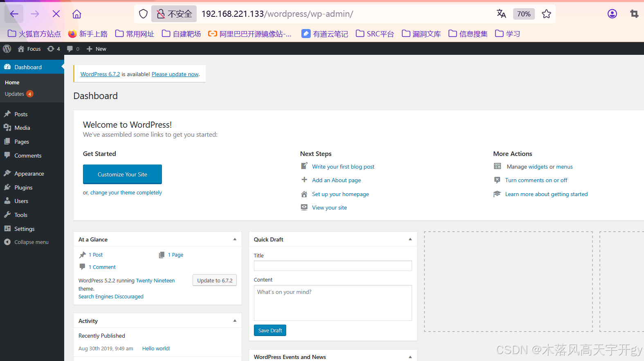The image size is (644, 361).
Task: Click the New content item in admin bar
Action: pyautogui.click(x=96, y=49)
